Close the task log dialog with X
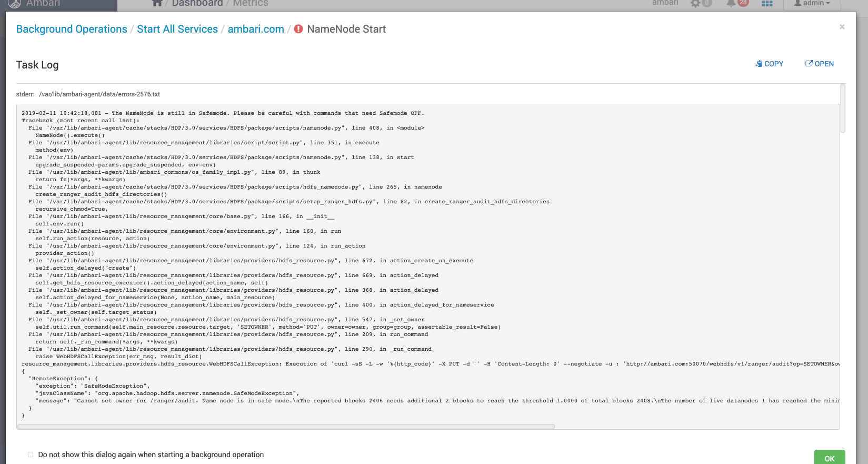 click(x=842, y=27)
